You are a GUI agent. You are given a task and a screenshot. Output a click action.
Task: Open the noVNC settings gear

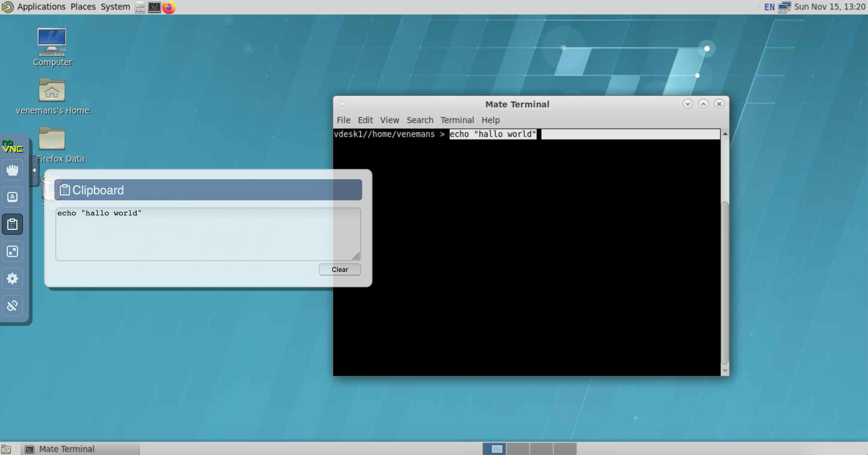point(12,278)
